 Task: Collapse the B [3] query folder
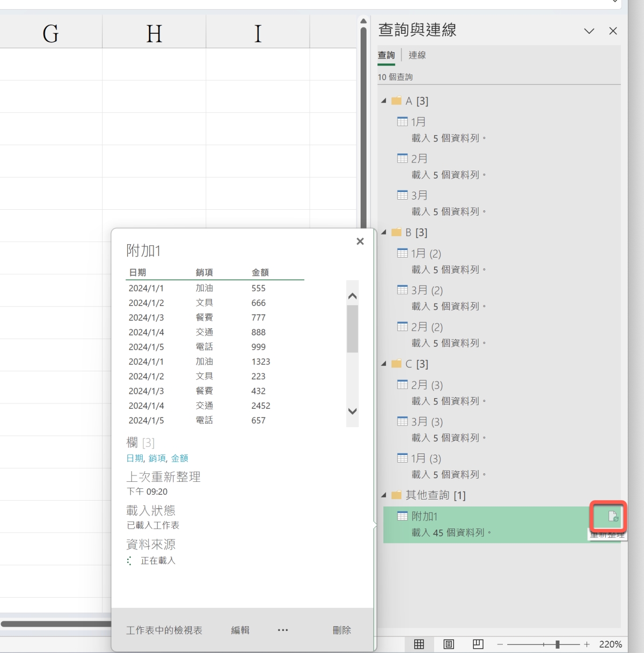(384, 232)
